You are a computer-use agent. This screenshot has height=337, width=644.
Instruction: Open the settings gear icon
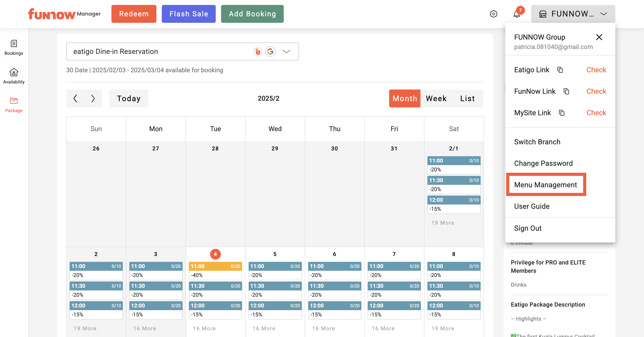(x=493, y=14)
